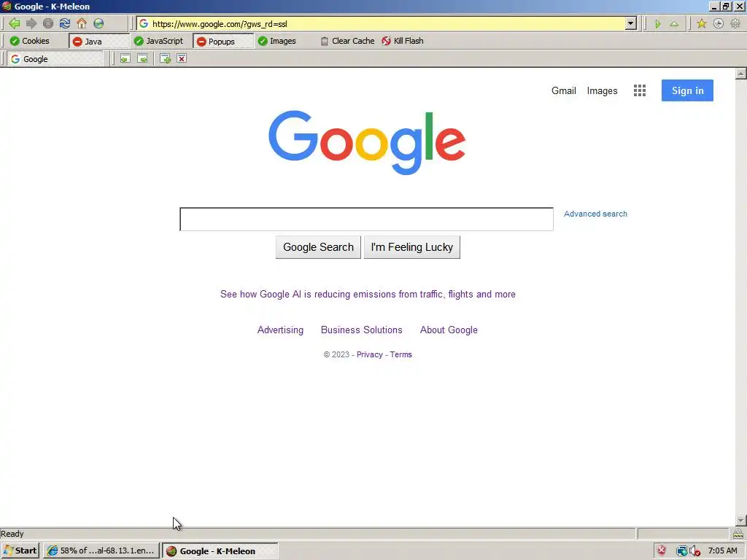Open the Google apps grid icon
Viewport: 747px width, 560px height.
pyautogui.click(x=639, y=90)
